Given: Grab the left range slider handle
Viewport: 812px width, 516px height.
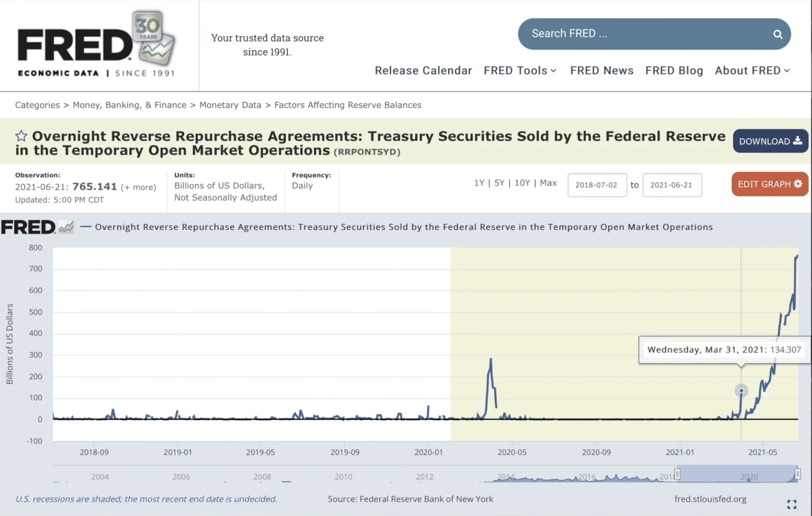Looking at the screenshot, I should pyautogui.click(x=677, y=473).
